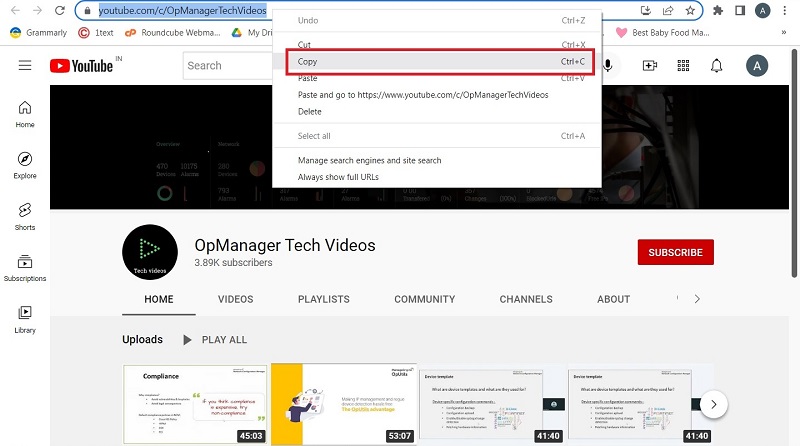800x446 pixels.
Task: Click the YouTube search field
Action: [228, 66]
